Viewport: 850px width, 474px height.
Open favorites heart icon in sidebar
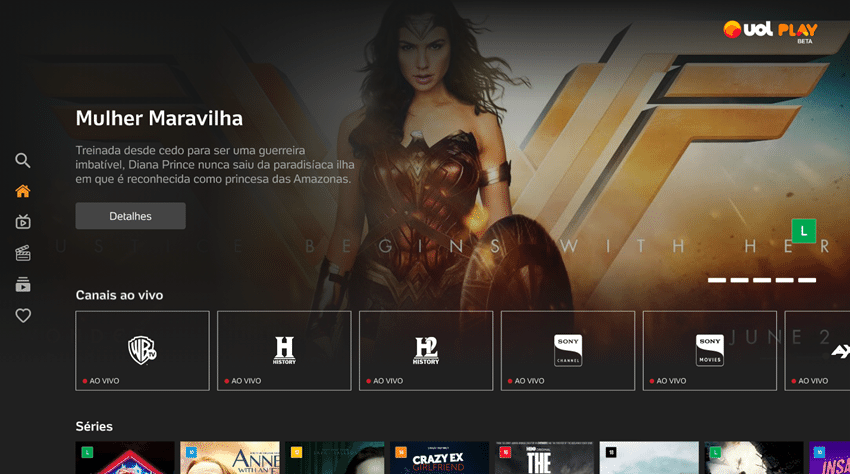(23, 315)
